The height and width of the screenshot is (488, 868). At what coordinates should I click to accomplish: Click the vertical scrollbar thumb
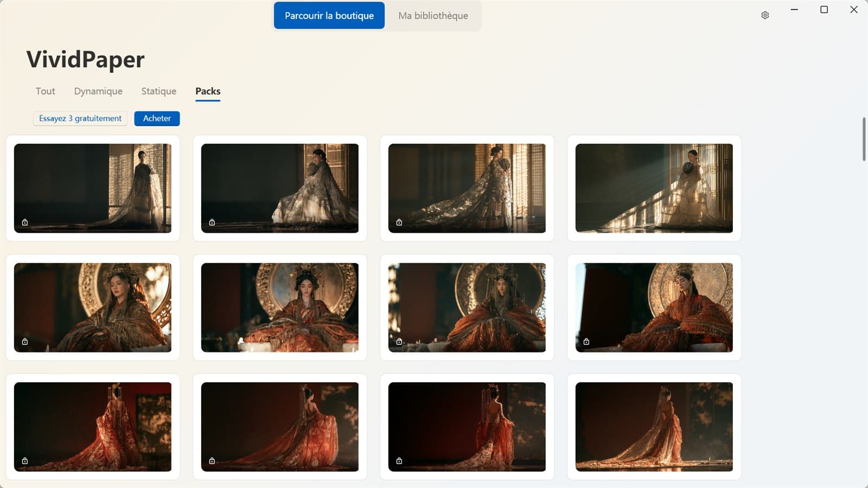pyautogui.click(x=864, y=139)
